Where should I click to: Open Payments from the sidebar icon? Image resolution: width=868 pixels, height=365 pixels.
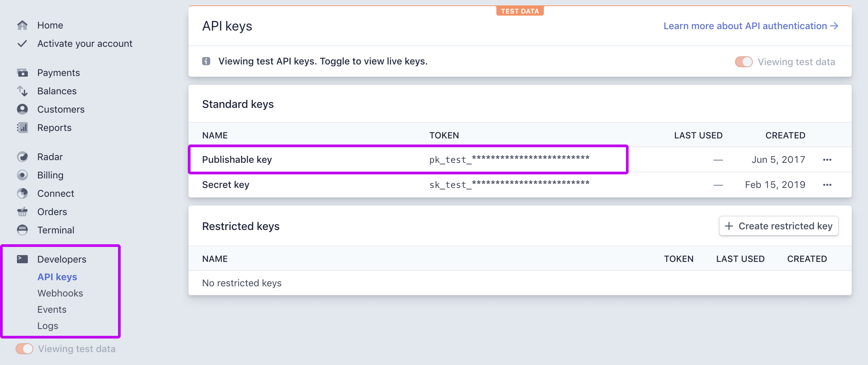[22, 72]
